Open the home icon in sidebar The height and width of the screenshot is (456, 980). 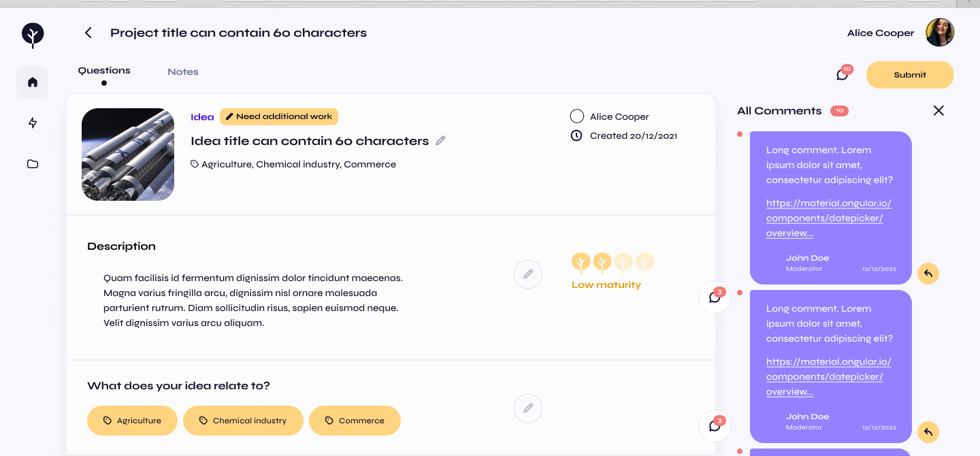point(33,82)
